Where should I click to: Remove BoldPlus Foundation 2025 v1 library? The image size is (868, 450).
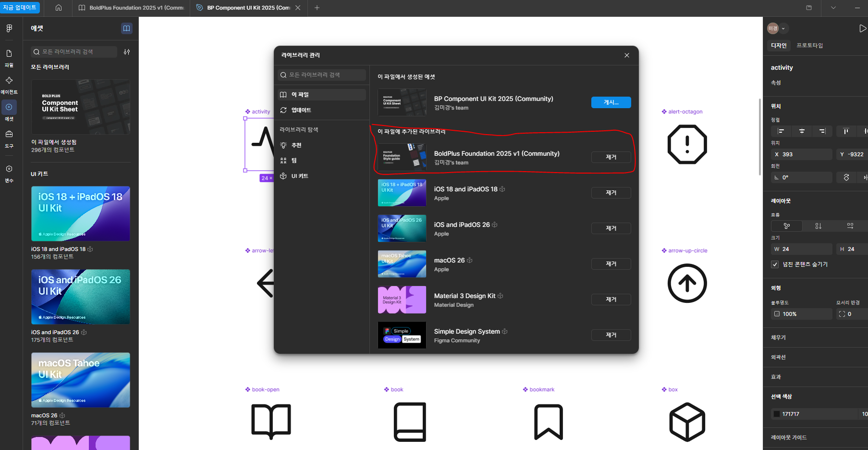tap(611, 157)
